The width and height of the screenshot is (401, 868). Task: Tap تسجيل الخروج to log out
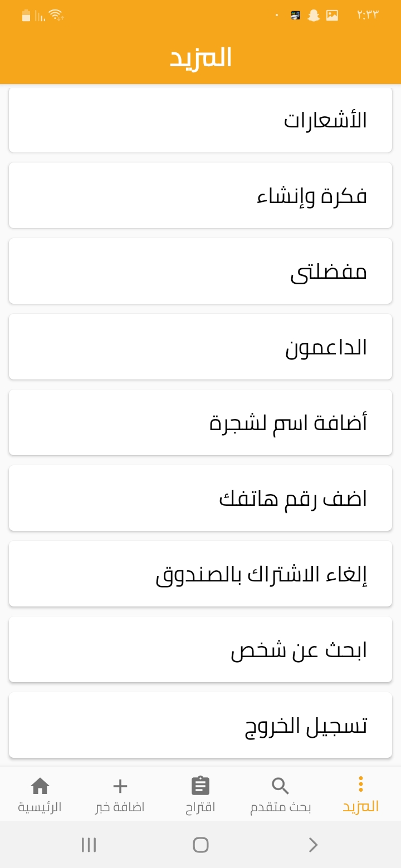pos(200,725)
